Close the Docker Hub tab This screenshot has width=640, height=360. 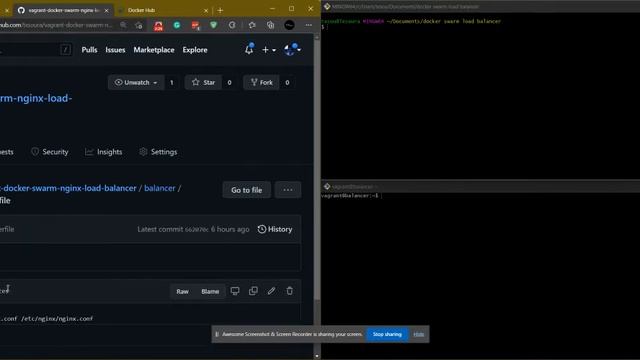[206, 11]
